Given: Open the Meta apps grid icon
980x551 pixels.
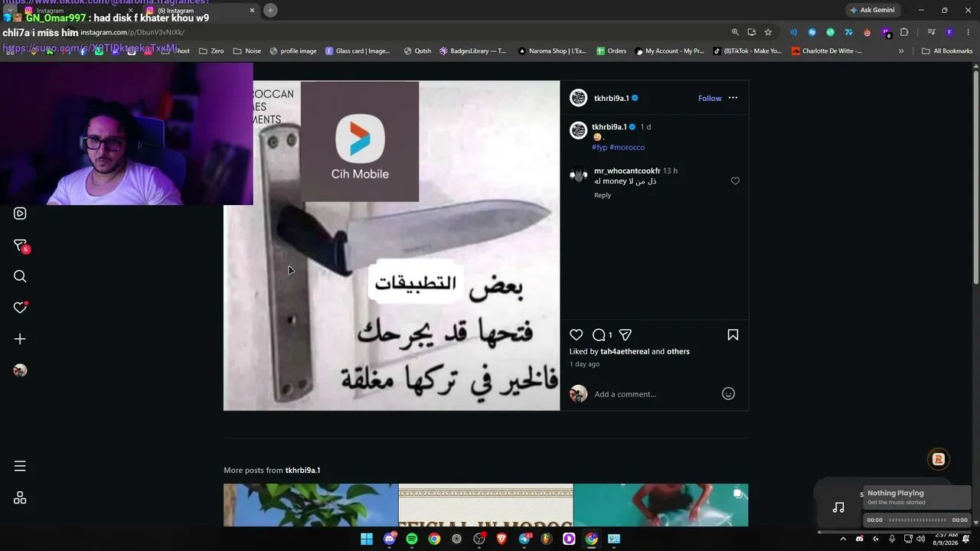Looking at the screenshot, I should point(20,497).
